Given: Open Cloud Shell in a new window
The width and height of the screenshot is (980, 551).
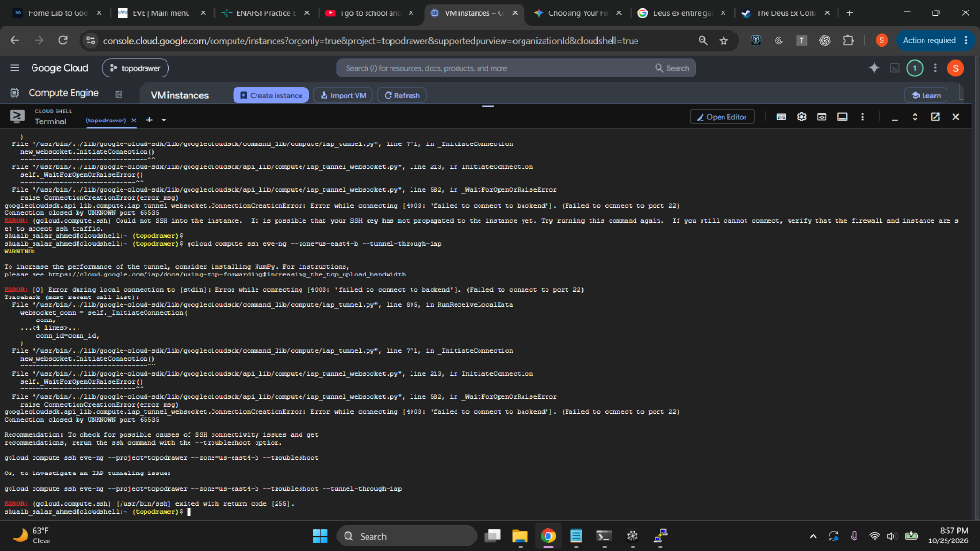Looking at the screenshot, I should click(x=935, y=117).
